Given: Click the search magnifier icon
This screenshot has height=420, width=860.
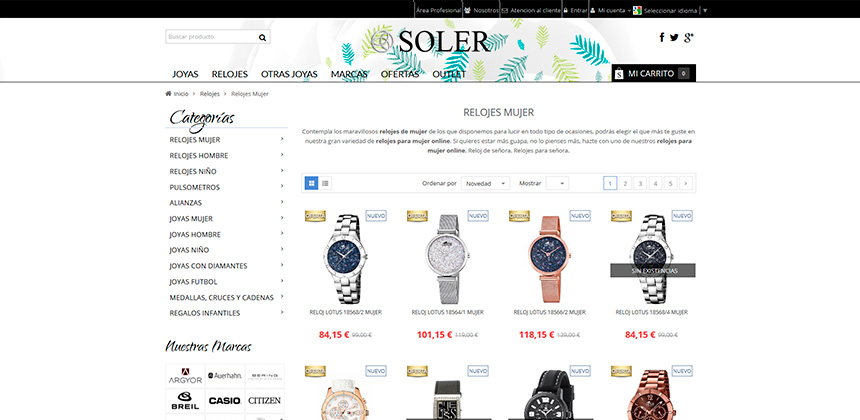Looking at the screenshot, I should coord(262,37).
